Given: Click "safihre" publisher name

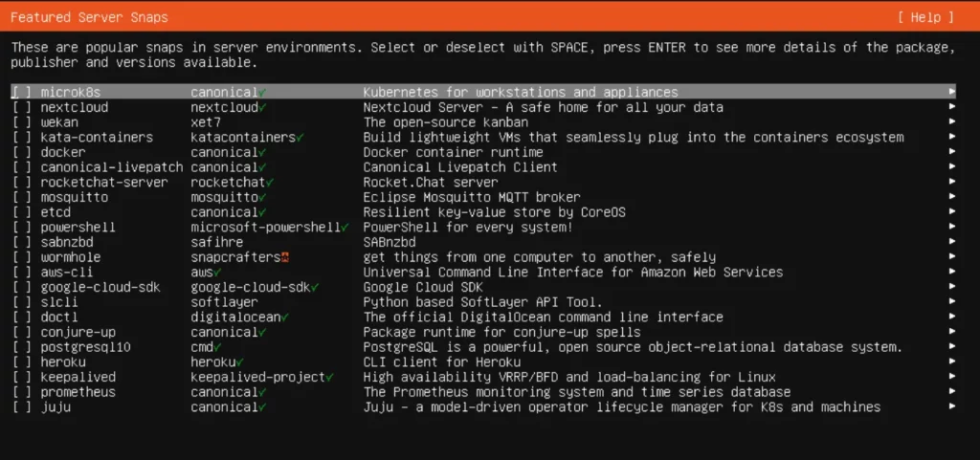Looking at the screenshot, I should 217,242.
